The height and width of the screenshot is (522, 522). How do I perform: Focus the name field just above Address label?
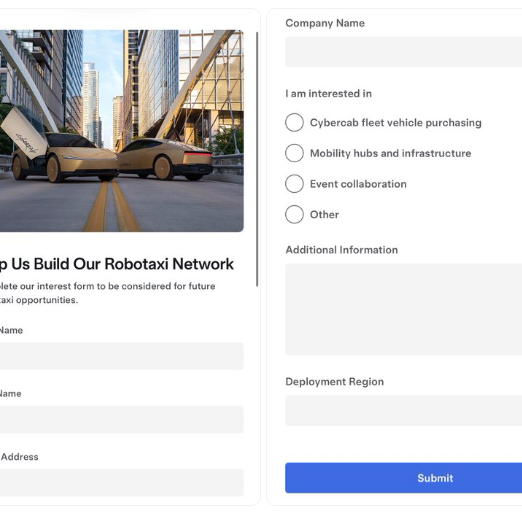(122, 419)
